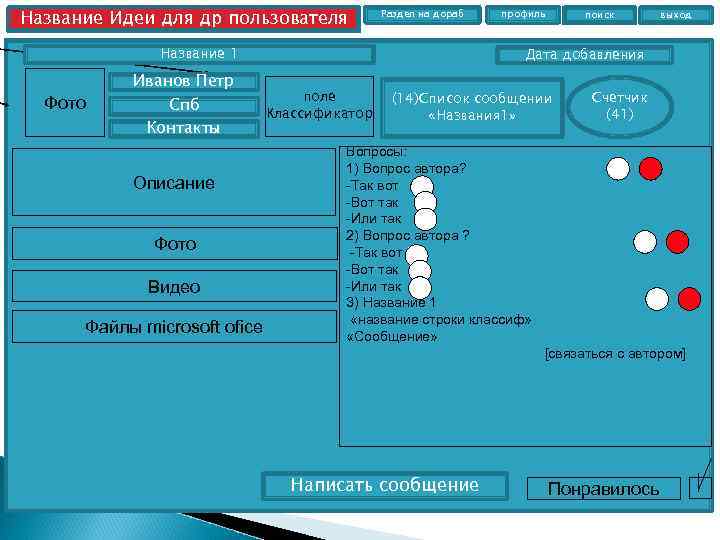Select 'Или так' option of question 1

click(425, 219)
